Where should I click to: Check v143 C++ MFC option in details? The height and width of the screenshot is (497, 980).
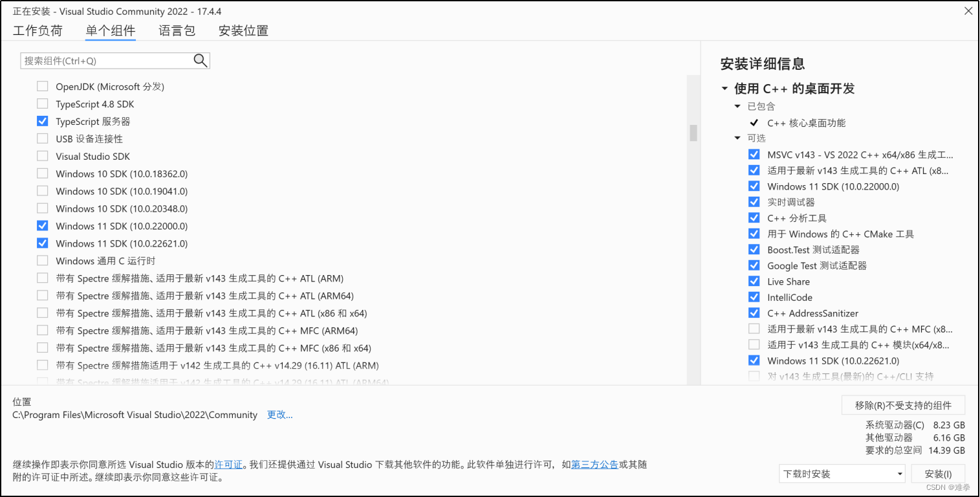coord(754,329)
